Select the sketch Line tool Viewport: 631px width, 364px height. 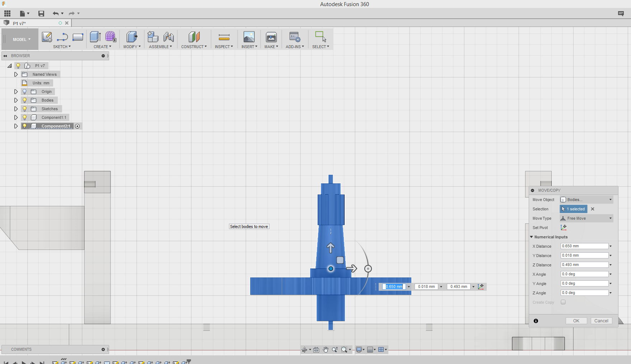62,37
